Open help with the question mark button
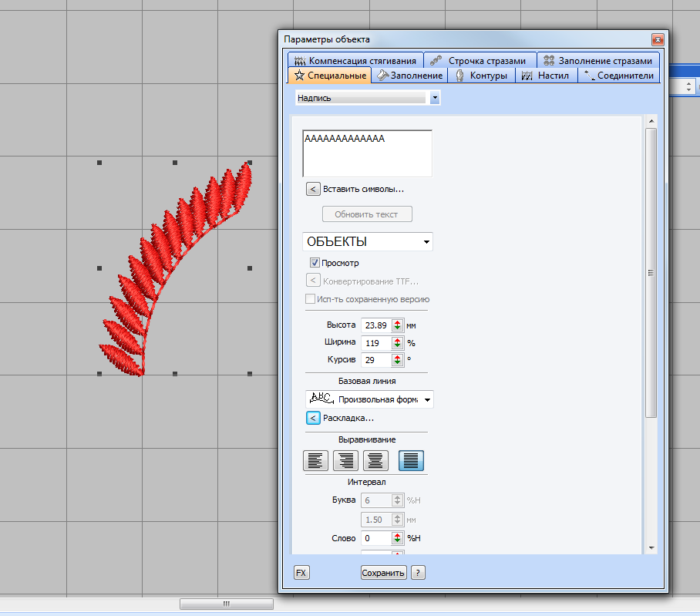The image size is (700, 616). pyautogui.click(x=418, y=573)
